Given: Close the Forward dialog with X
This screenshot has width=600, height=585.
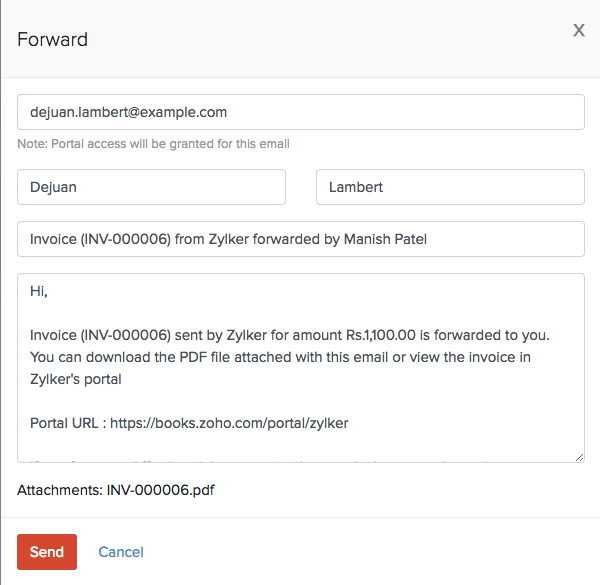Looking at the screenshot, I should click(578, 31).
